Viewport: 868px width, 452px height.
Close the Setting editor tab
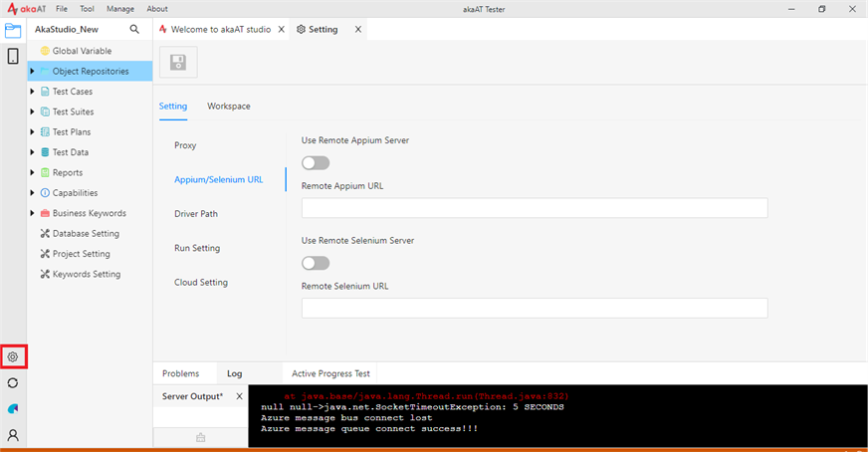358,29
